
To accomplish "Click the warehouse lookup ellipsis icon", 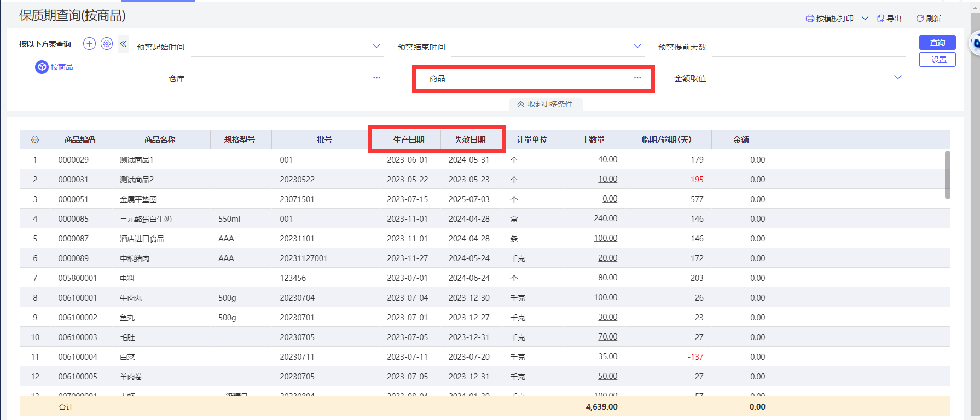I will tap(376, 78).
